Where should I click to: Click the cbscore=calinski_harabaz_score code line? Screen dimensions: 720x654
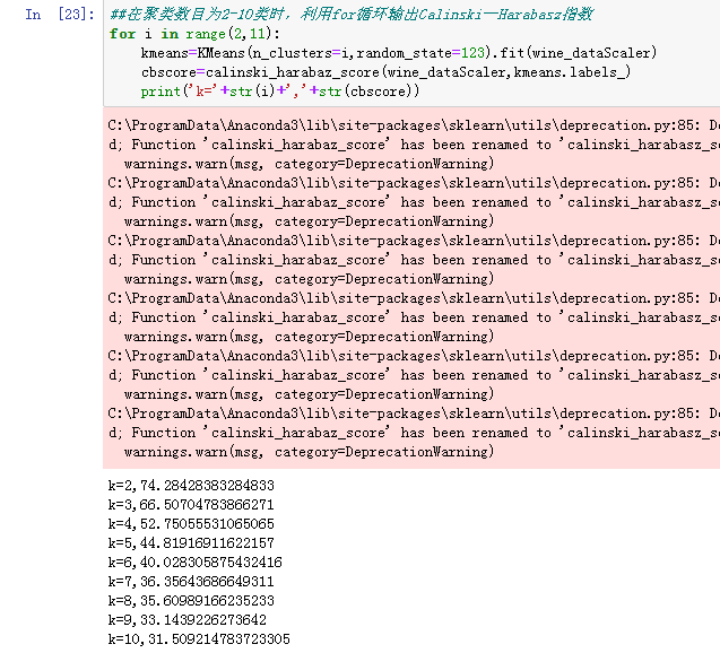pos(386,73)
